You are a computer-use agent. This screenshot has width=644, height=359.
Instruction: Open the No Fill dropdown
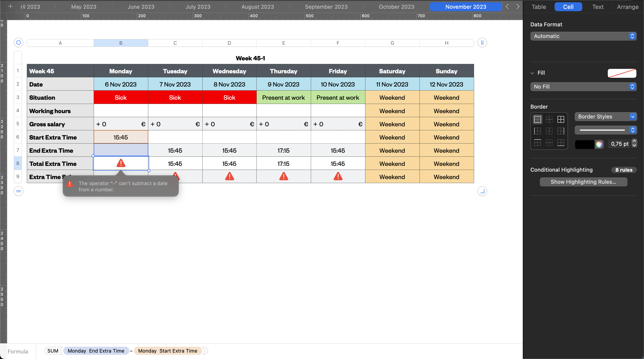[x=583, y=87]
